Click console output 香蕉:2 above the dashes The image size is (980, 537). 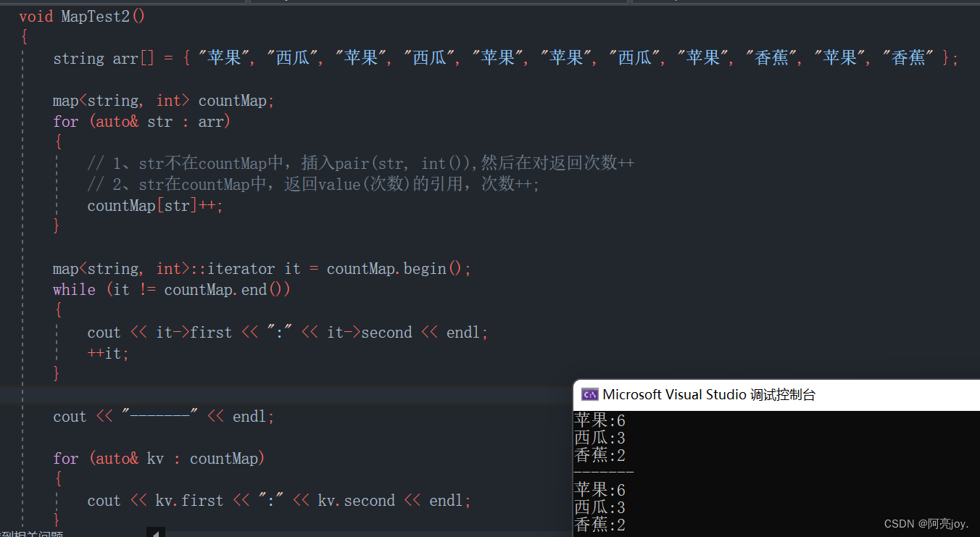click(599, 456)
